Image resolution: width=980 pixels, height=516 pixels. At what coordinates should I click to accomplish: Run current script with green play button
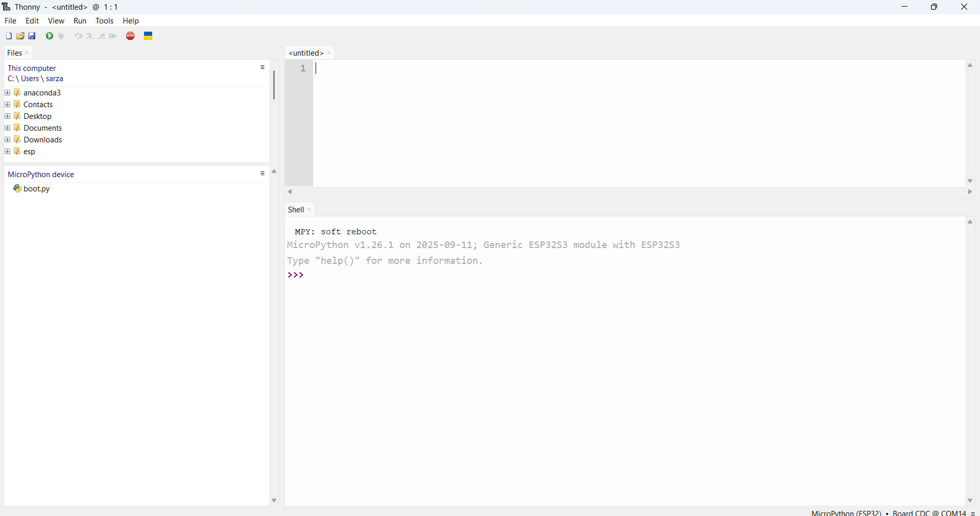point(50,36)
